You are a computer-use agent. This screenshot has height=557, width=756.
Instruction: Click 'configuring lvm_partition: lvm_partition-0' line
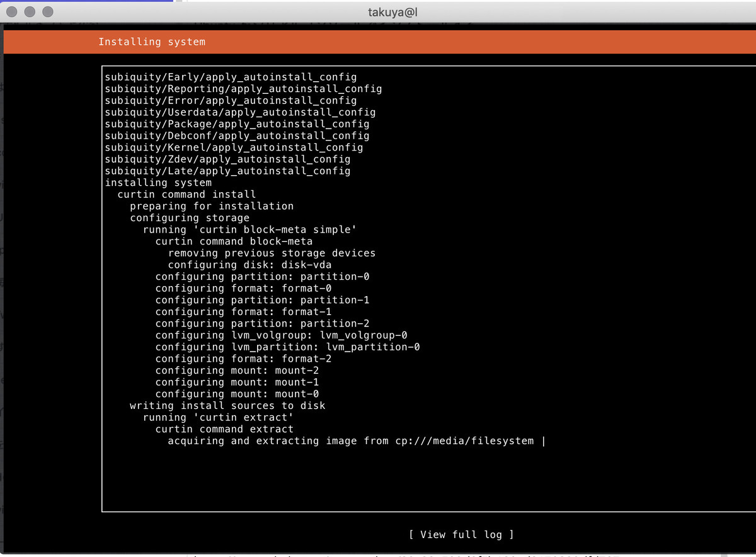tap(287, 347)
